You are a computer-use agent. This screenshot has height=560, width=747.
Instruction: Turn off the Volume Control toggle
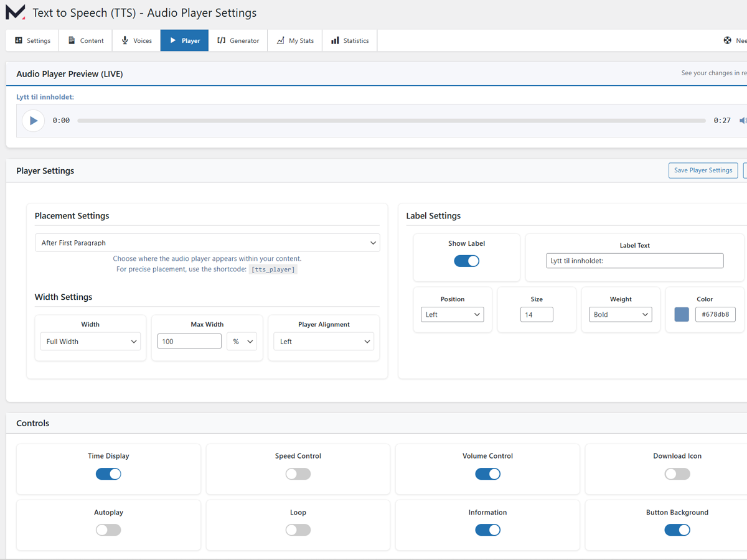(487, 474)
